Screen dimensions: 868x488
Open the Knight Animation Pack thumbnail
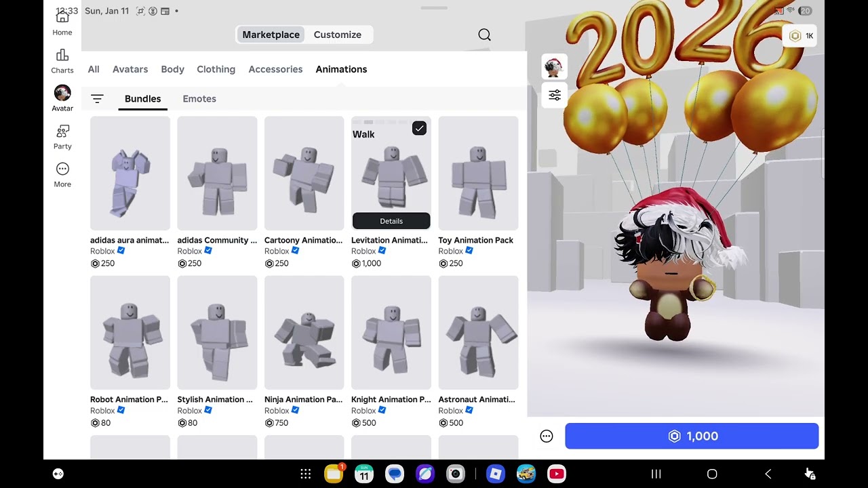[x=391, y=333]
